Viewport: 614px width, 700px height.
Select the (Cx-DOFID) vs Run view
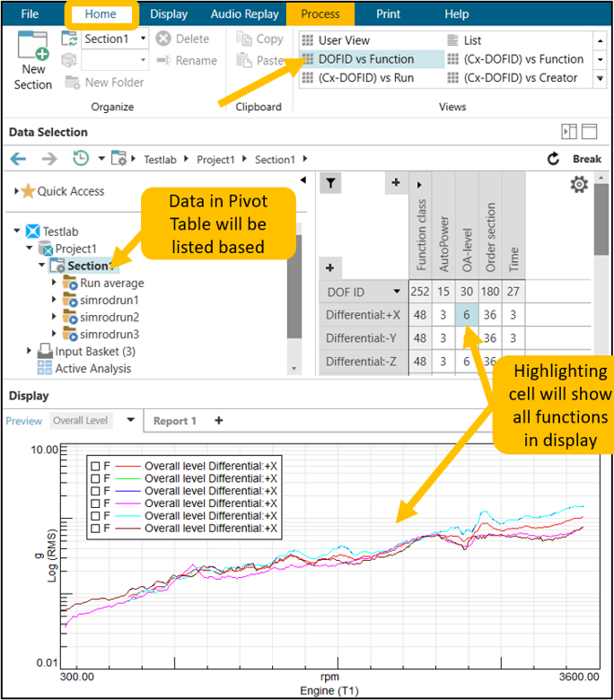(x=366, y=78)
